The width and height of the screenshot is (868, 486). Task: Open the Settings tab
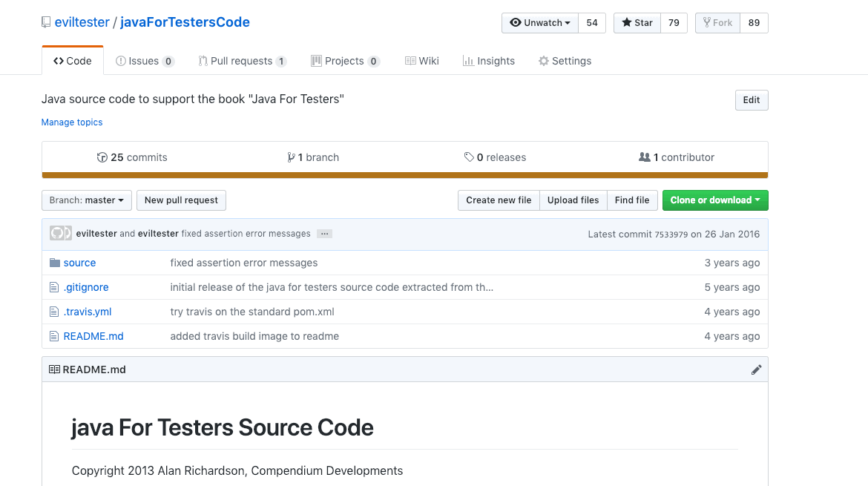coord(565,61)
